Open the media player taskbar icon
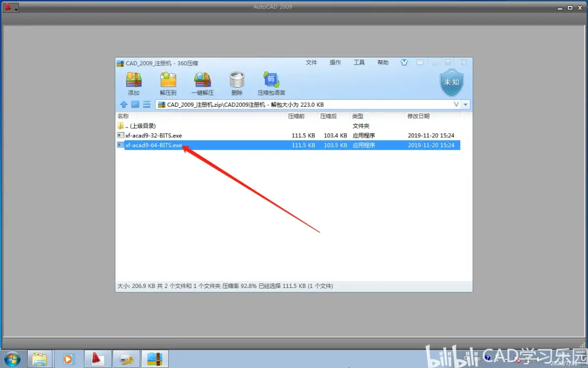Screen dimensions: 588x368 click(68, 360)
